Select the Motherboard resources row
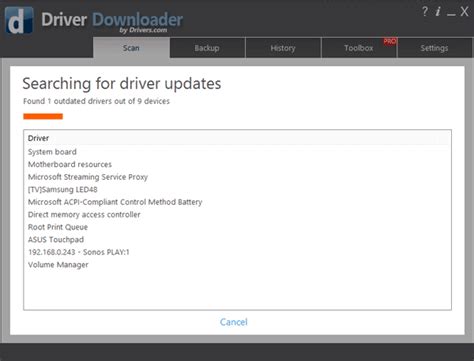 point(237,164)
